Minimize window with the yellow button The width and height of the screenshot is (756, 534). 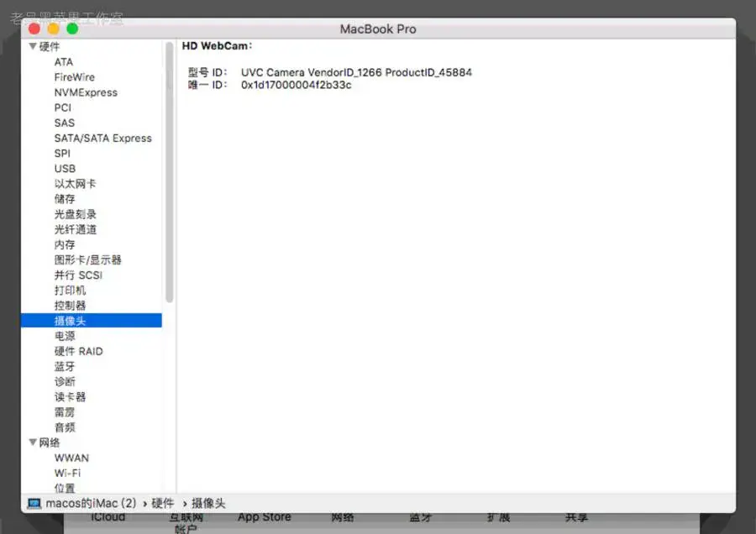coord(54,29)
